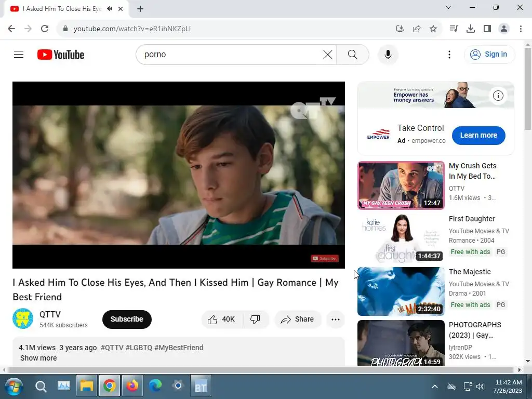Click the First Daughter title text
This screenshot has height=399, width=532.
472,219
